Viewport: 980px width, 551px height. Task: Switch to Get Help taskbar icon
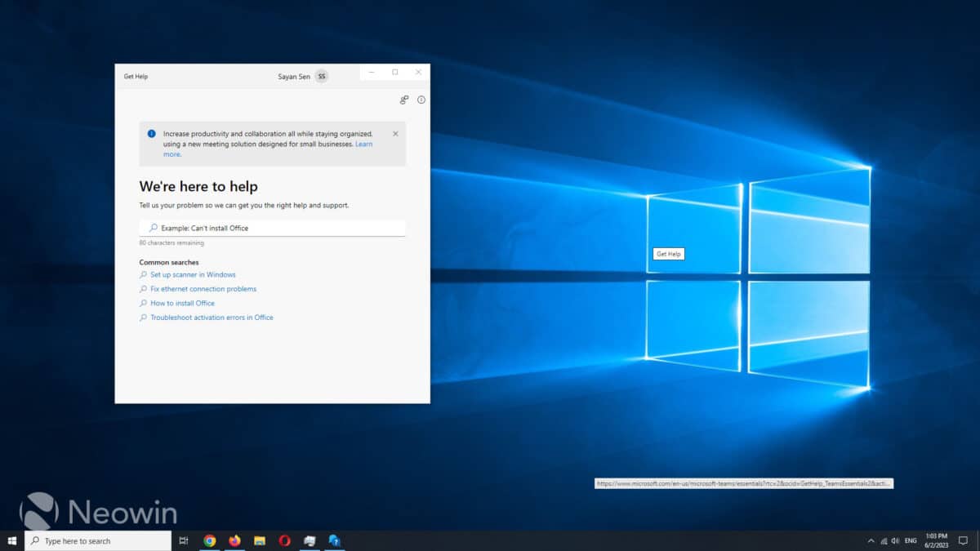pyautogui.click(x=334, y=540)
